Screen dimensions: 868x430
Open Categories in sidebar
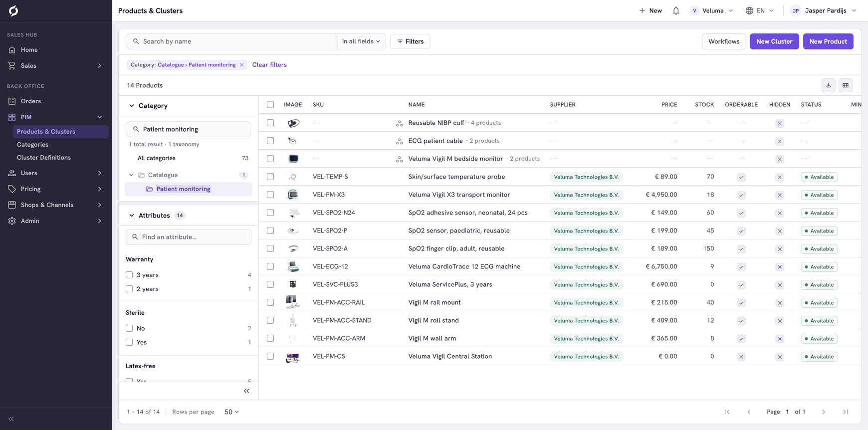pos(32,145)
